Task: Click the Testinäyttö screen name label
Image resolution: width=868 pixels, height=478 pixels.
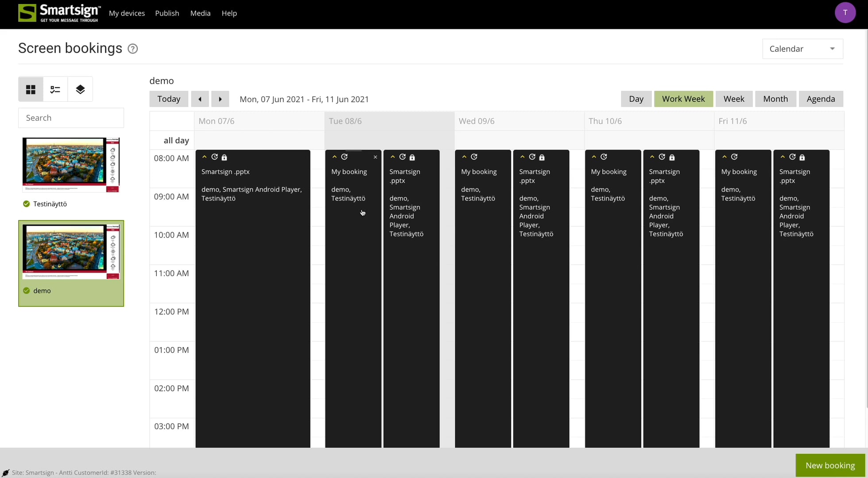Action: pos(50,204)
